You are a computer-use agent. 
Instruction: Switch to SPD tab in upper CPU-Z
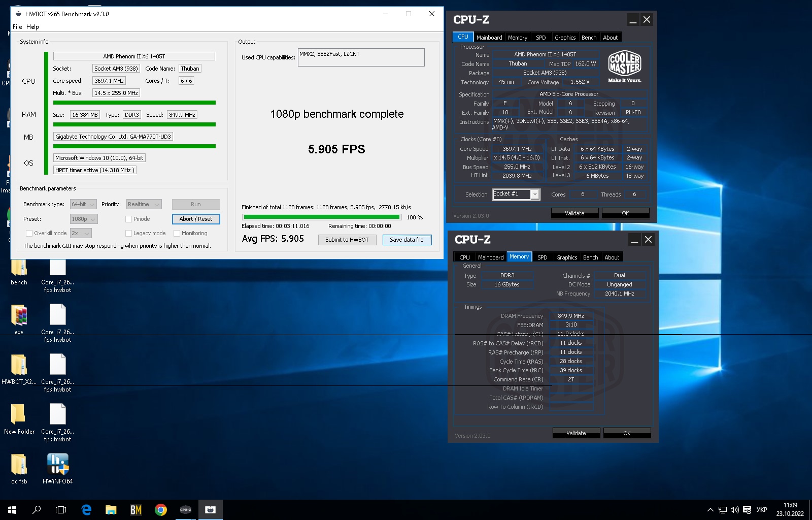click(541, 38)
